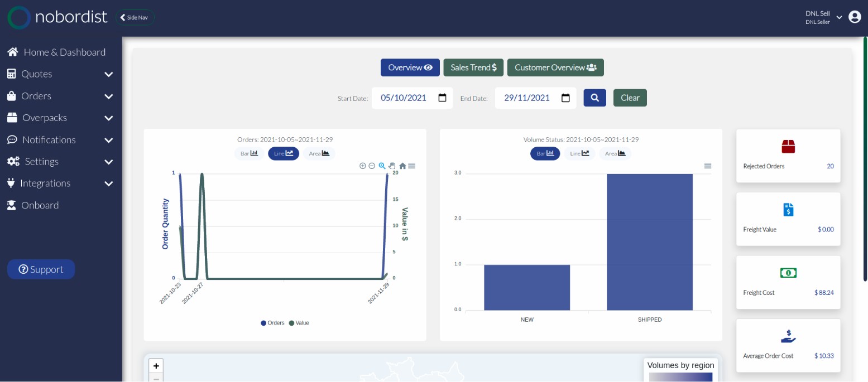Open the Sales Trend tab
This screenshot has width=868, height=382.
[x=473, y=67]
